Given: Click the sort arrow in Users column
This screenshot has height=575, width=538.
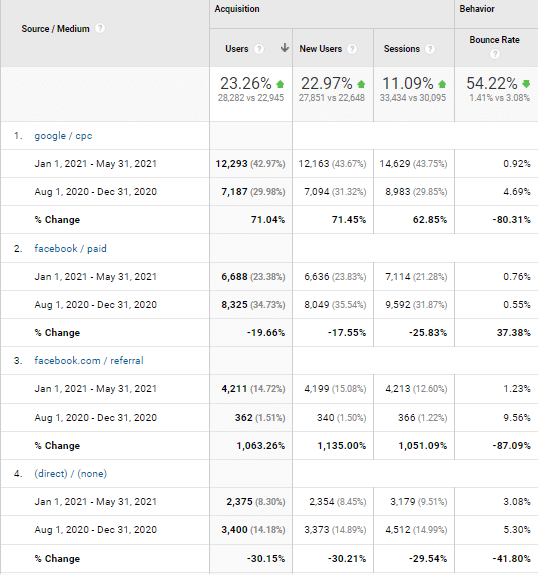Looking at the screenshot, I should tap(285, 48).
